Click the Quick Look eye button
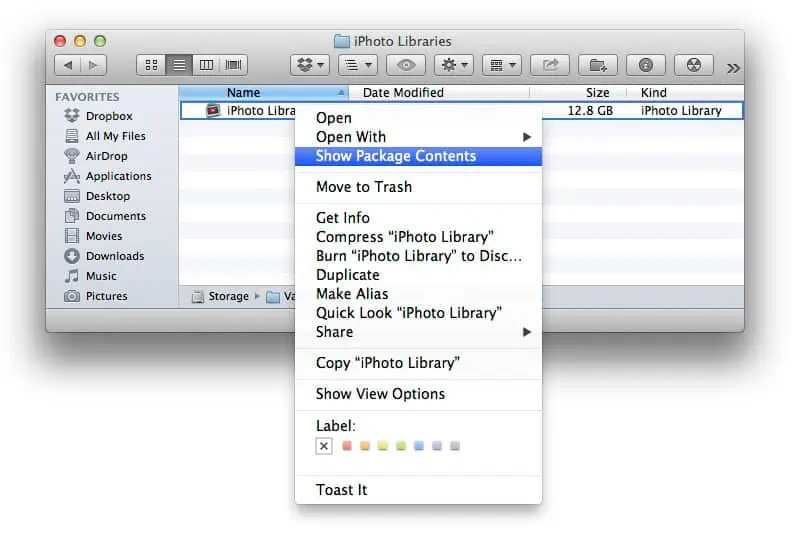Image resolution: width=795 pixels, height=533 pixels. [x=406, y=65]
